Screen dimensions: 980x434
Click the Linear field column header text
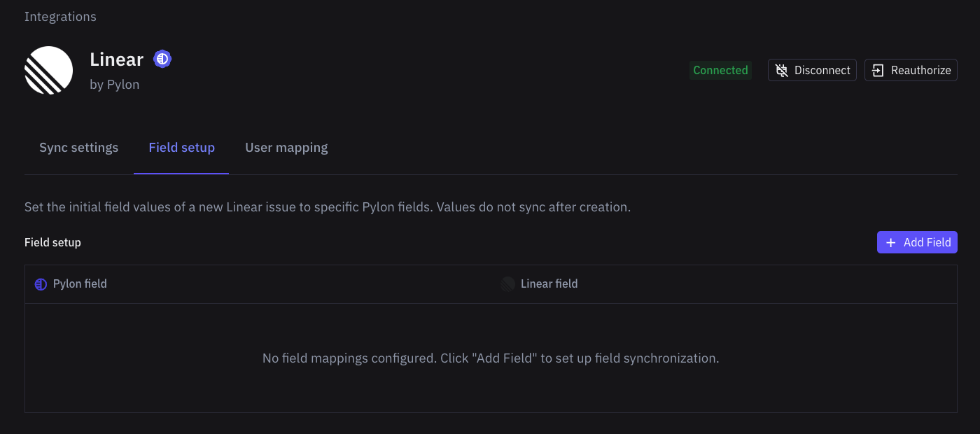tap(549, 283)
